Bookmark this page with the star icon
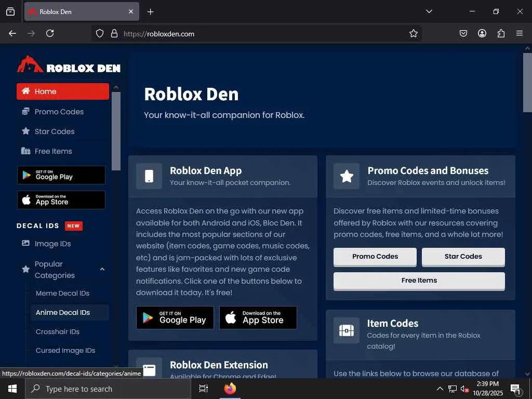532x399 pixels. pyautogui.click(x=413, y=34)
